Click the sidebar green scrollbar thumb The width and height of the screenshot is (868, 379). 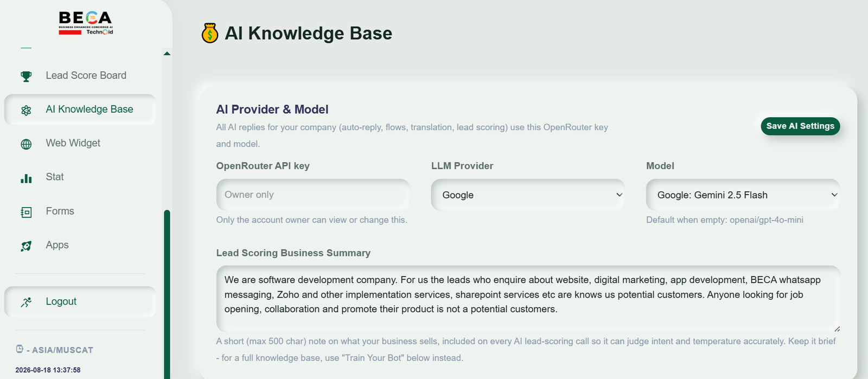click(x=167, y=294)
